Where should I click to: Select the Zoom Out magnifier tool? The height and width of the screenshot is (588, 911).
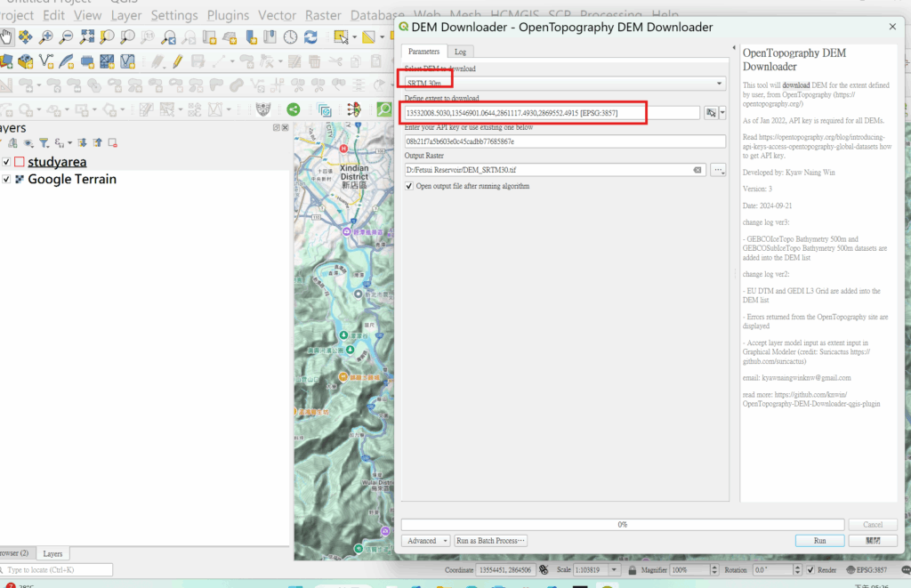pyautogui.click(x=66, y=37)
